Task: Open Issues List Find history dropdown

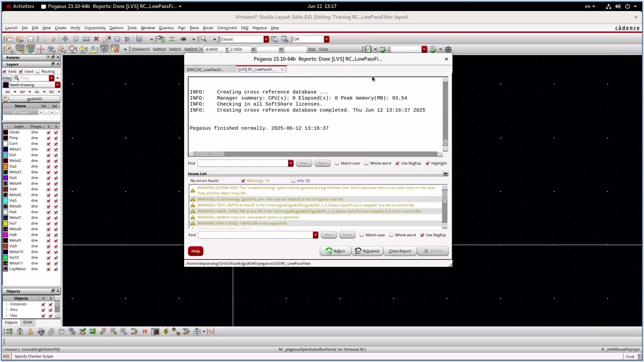Action: (315, 235)
